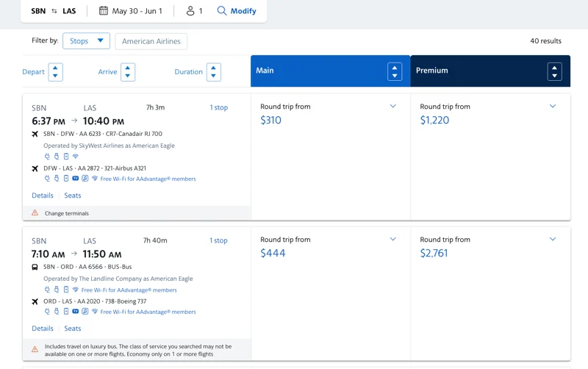The width and height of the screenshot is (588, 369).
Task: Open Details for the 6:37 PM flight
Action: [x=43, y=196]
